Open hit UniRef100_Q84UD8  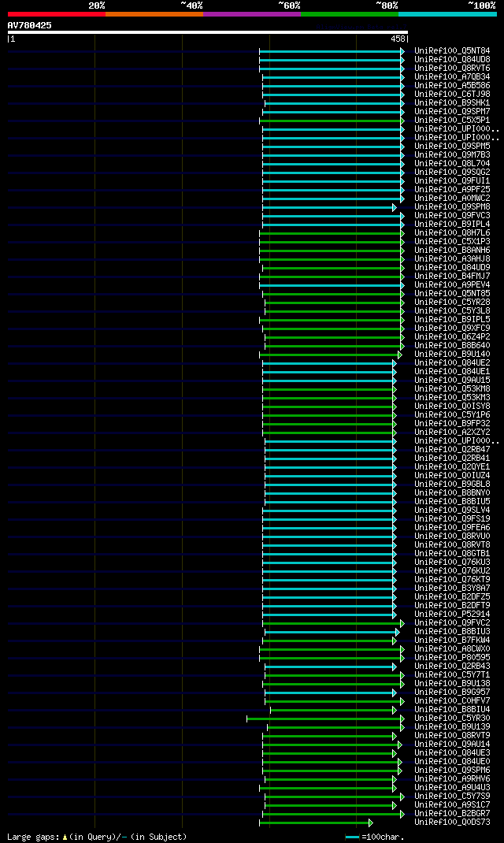452,60
